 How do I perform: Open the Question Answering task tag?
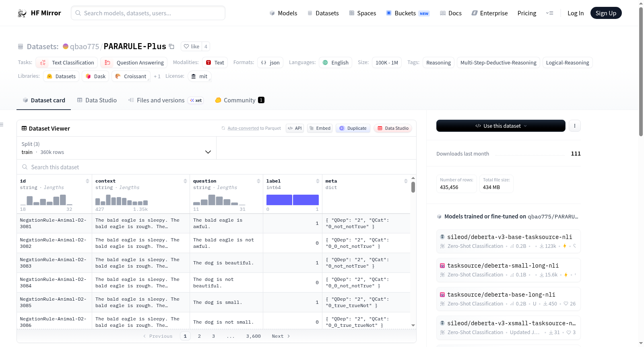point(134,62)
